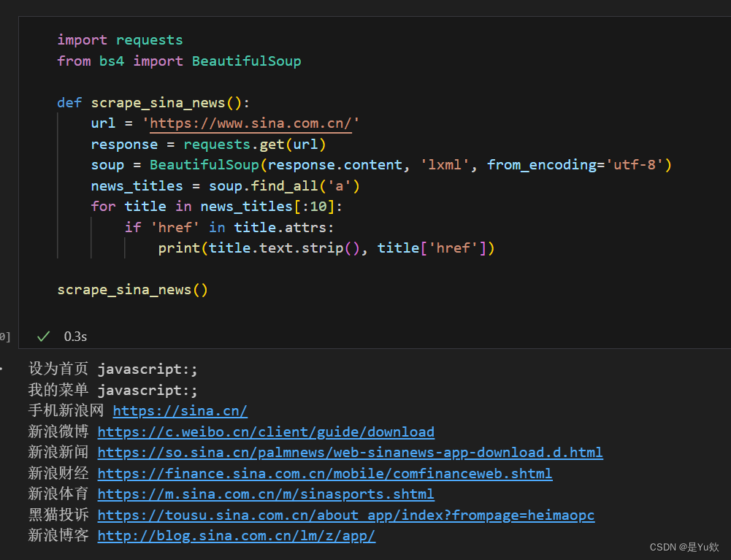Click the 'print(title.text.strip(), ...' line
This screenshot has height=560, width=731.
point(326,248)
